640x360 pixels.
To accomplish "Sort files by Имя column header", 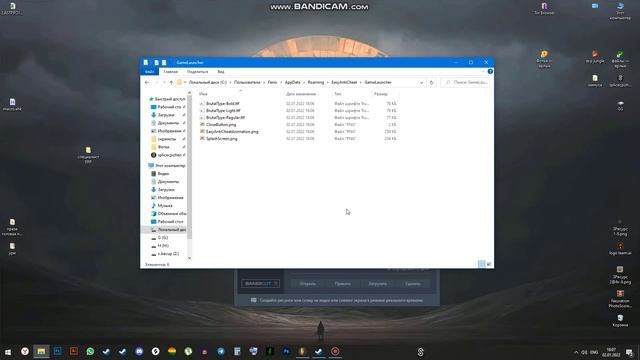I will click(x=203, y=94).
